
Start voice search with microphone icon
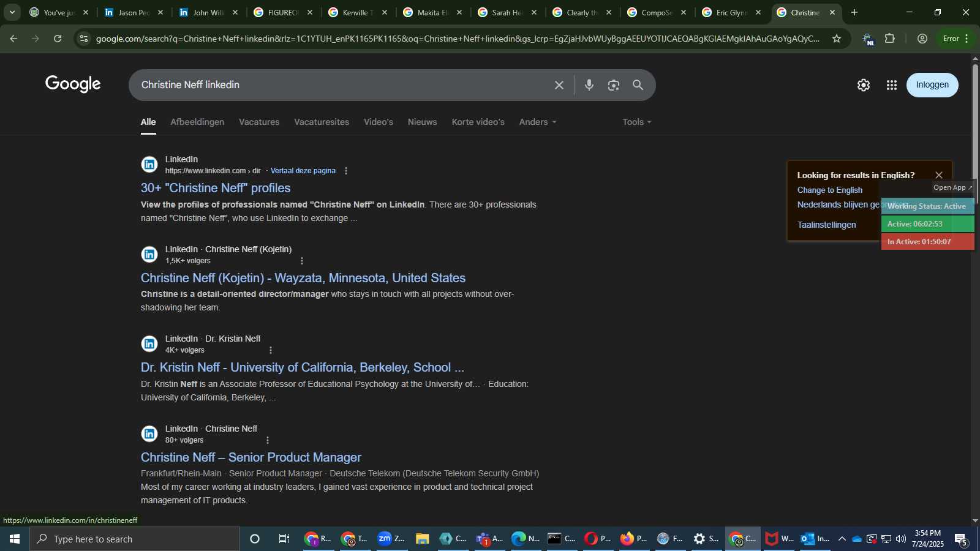(x=589, y=85)
